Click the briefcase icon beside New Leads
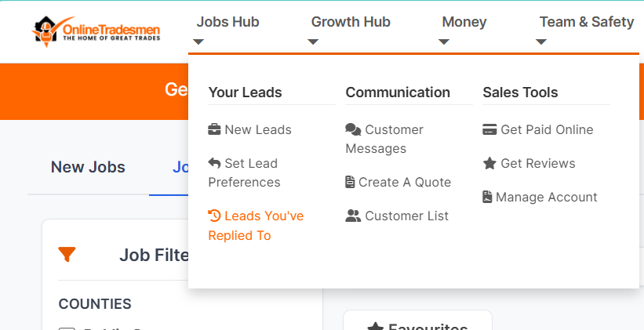The image size is (644, 330). coord(214,129)
